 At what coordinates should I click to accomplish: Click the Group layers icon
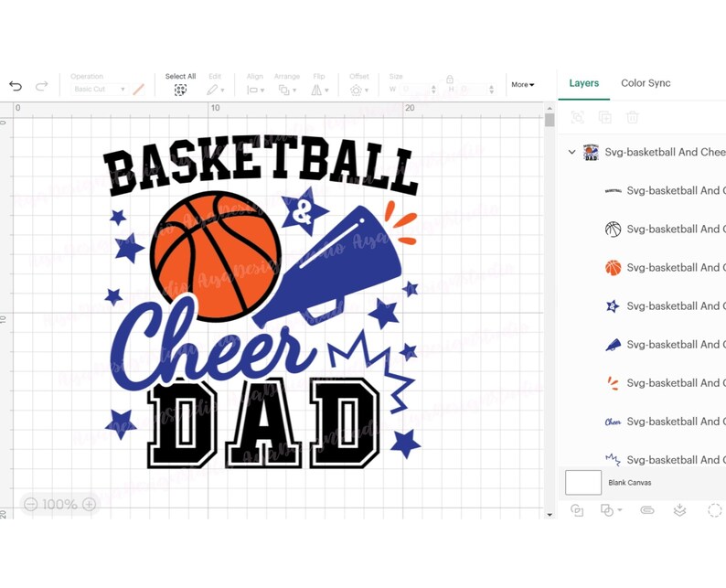click(577, 117)
